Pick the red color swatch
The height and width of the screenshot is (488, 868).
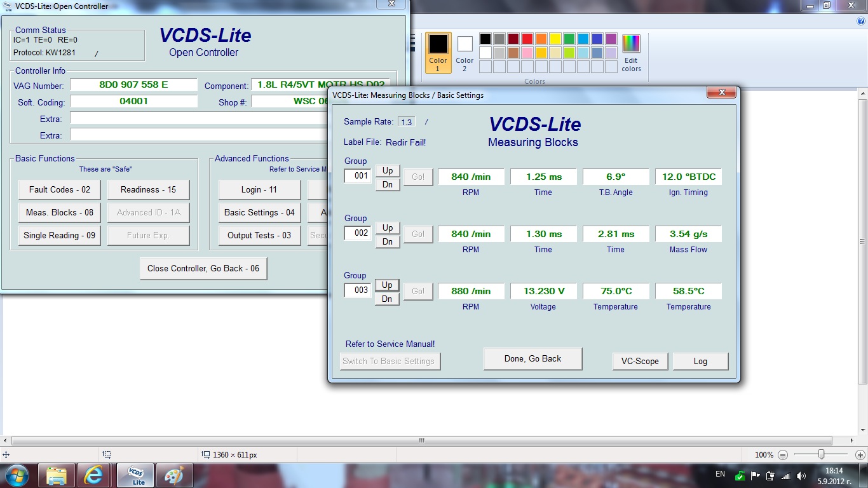pyautogui.click(x=527, y=39)
